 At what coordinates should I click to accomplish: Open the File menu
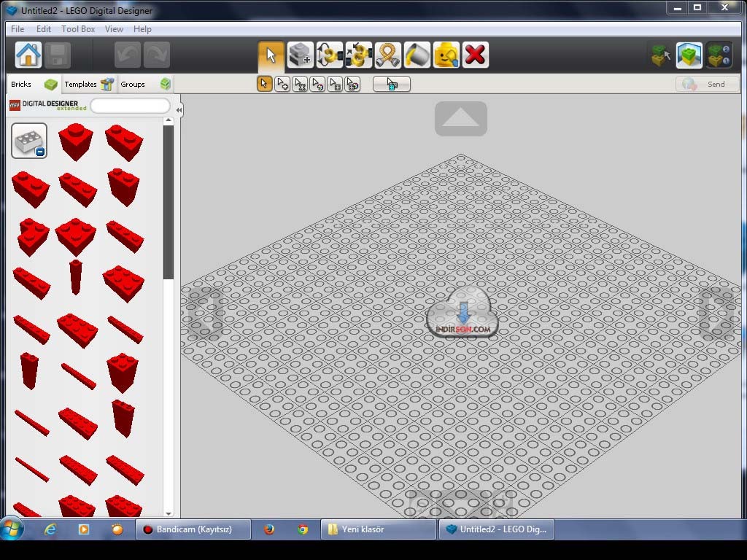click(x=18, y=29)
